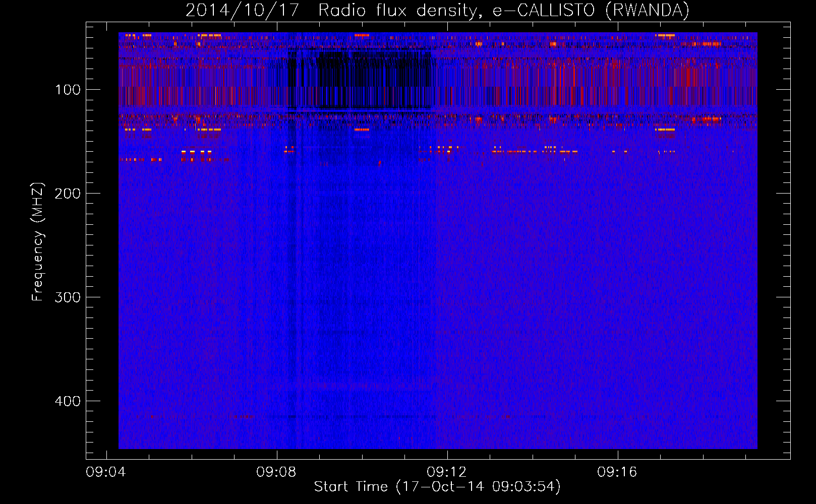
Task: Select the 400 frequency tick label
Action: (68, 401)
